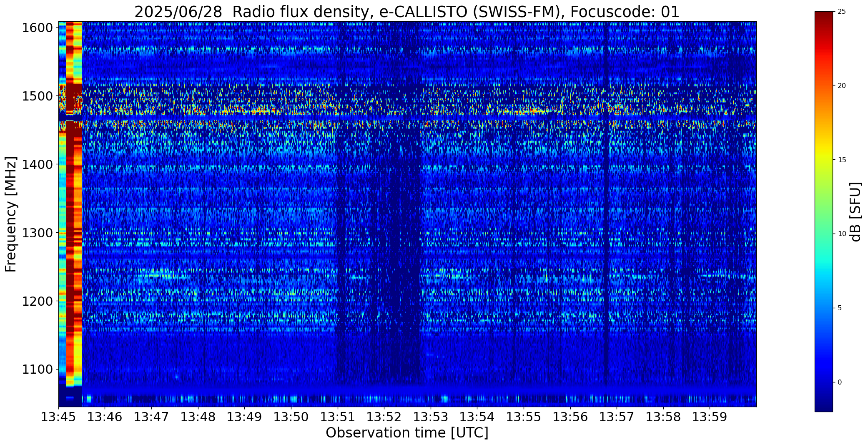Click the 13:59 time tick label
The height and width of the screenshot is (445, 868).
click(x=710, y=417)
